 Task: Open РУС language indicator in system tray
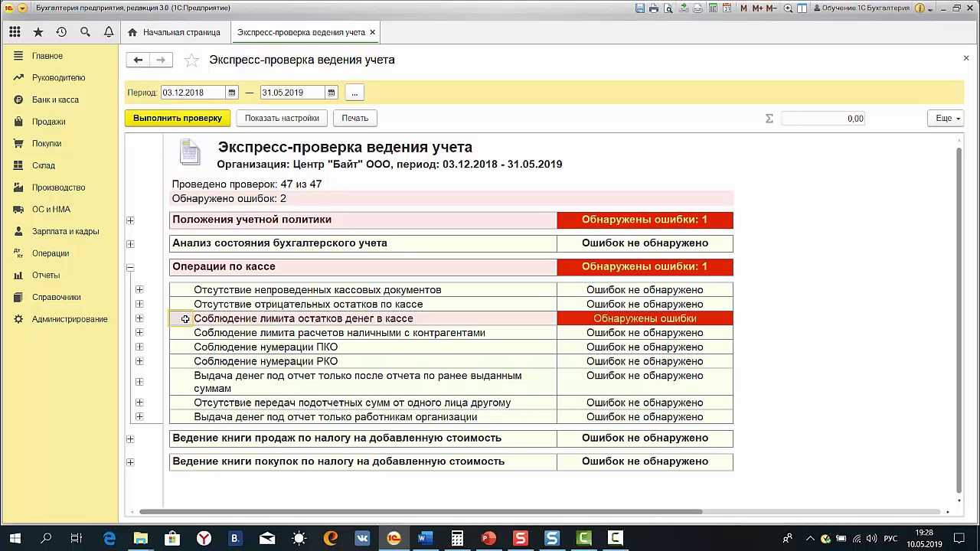point(890,539)
